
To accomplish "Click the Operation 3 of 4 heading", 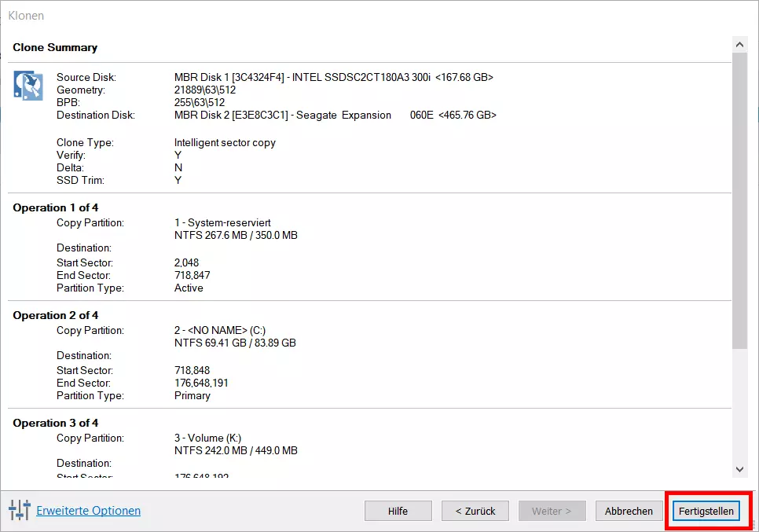I will 56,423.
